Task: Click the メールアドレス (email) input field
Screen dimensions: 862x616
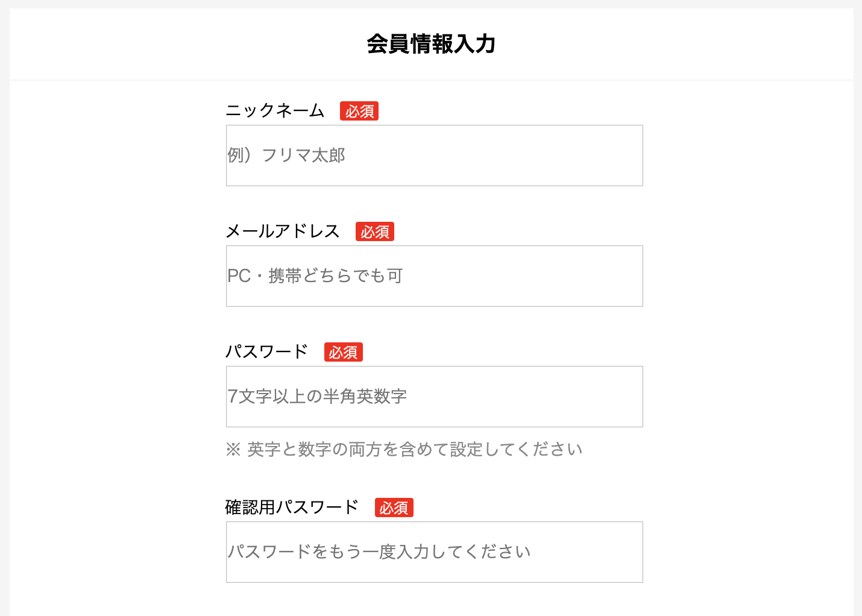Action: pyautogui.click(x=434, y=275)
